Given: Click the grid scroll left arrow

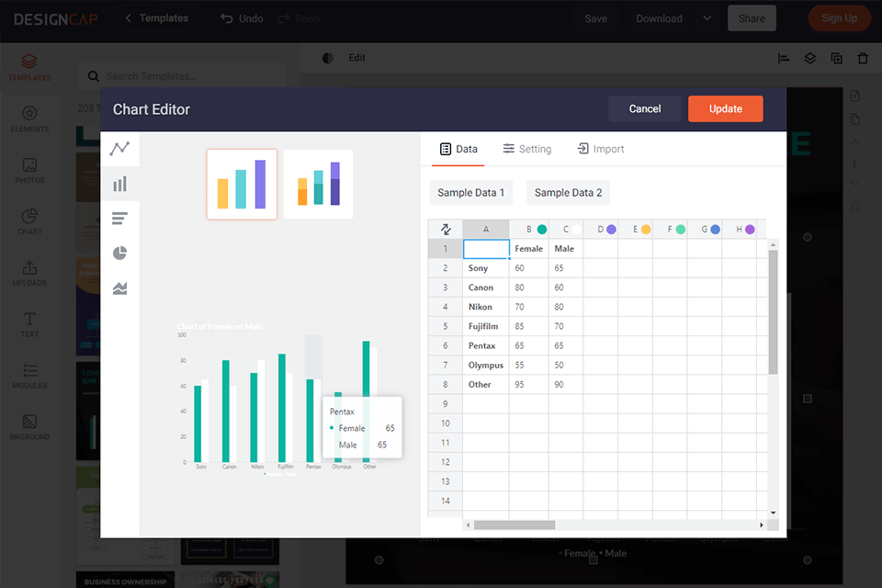Looking at the screenshot, I should coord(468,525).
